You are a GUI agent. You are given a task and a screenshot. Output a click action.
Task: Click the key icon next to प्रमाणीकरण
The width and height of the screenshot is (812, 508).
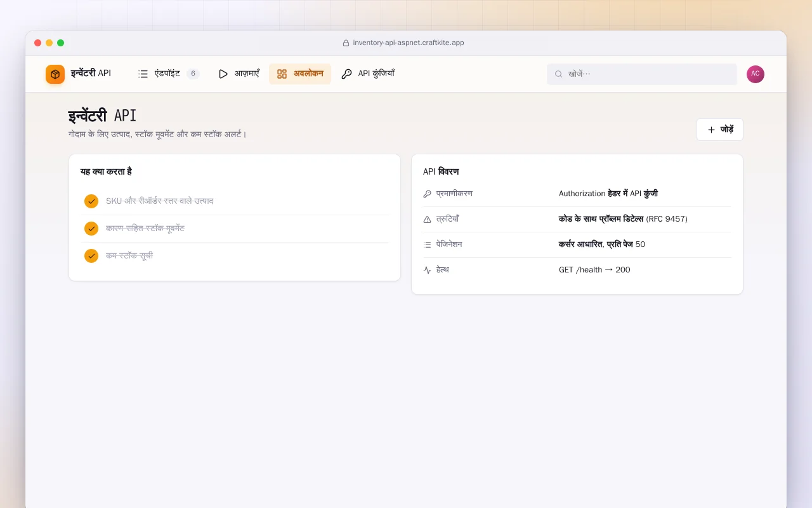click(427, 194)
